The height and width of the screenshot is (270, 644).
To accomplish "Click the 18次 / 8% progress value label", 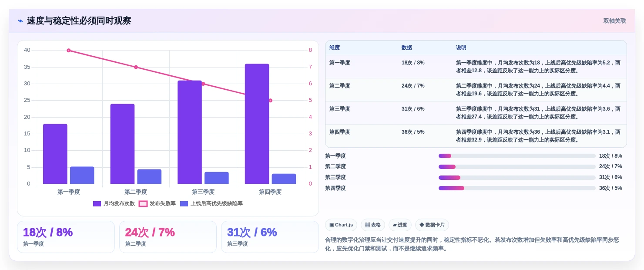I will click(x=610, y=156).
